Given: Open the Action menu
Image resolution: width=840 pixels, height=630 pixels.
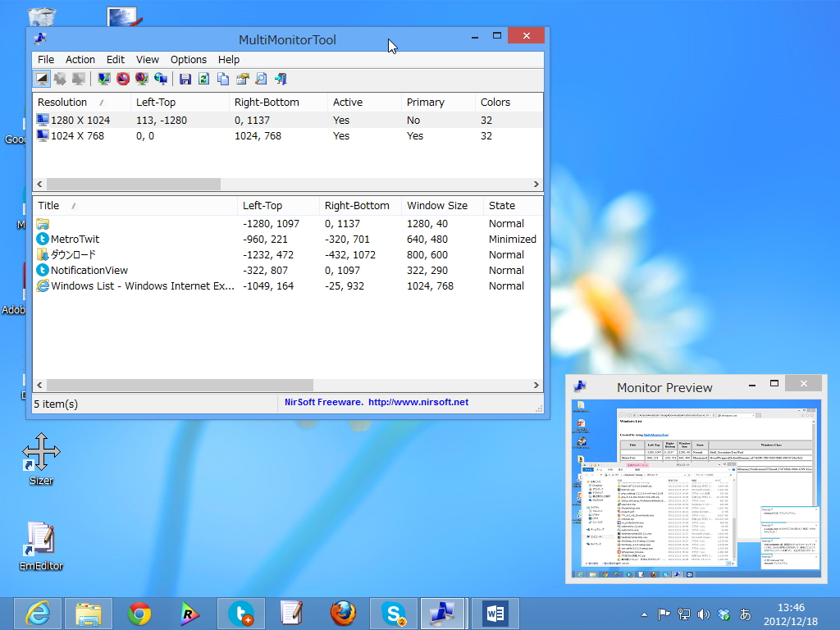Looking at the screenshot, I should point(80,59).
